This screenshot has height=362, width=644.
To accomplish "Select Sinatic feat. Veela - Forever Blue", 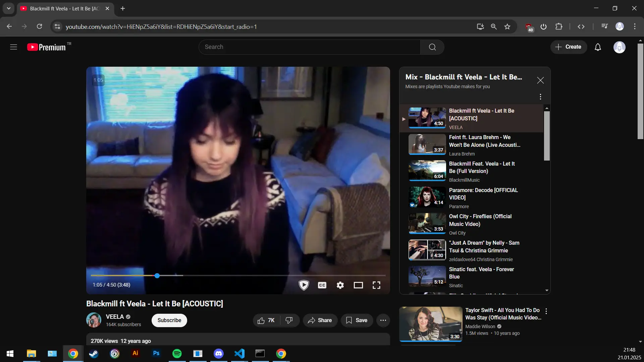I will (x=471, y=277).
